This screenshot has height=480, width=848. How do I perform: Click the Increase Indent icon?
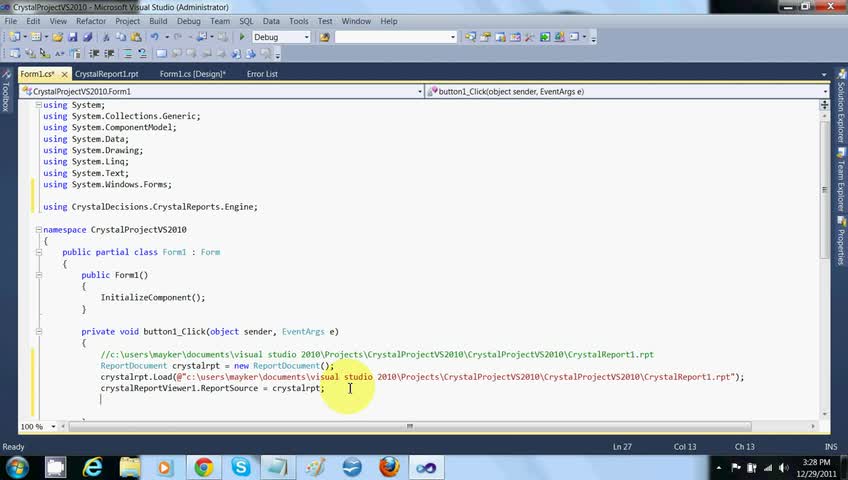[109, 54]
